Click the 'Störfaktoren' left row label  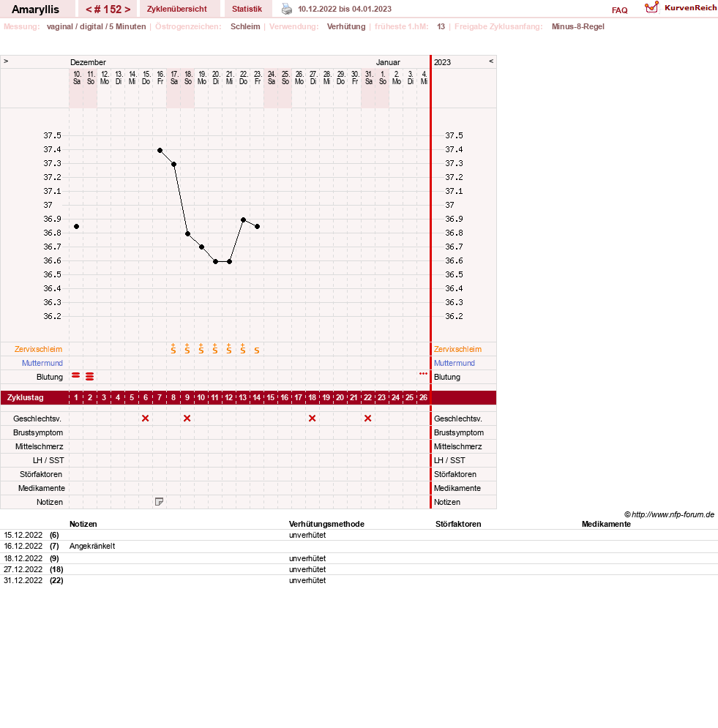point(41,474)
